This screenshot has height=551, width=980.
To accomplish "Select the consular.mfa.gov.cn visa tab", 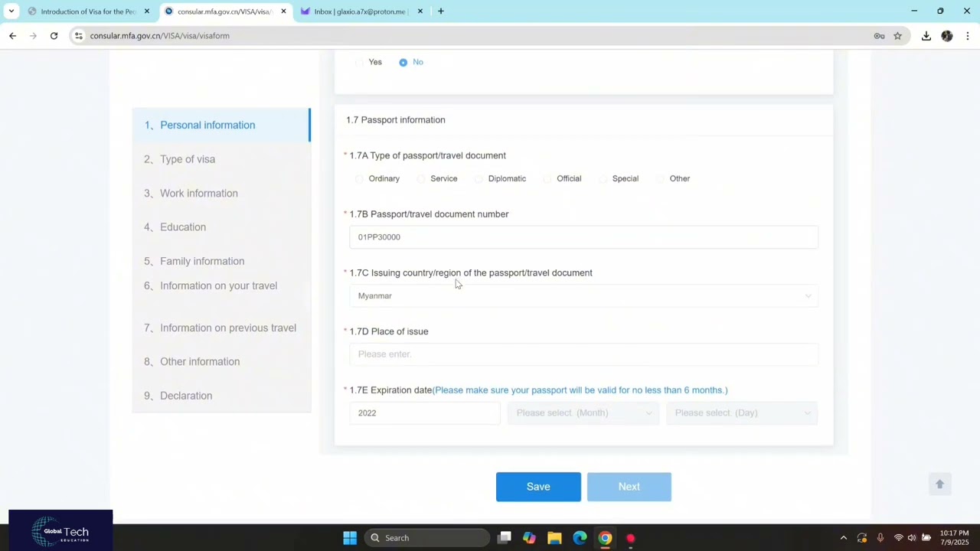I will click(x=226, y=11).
